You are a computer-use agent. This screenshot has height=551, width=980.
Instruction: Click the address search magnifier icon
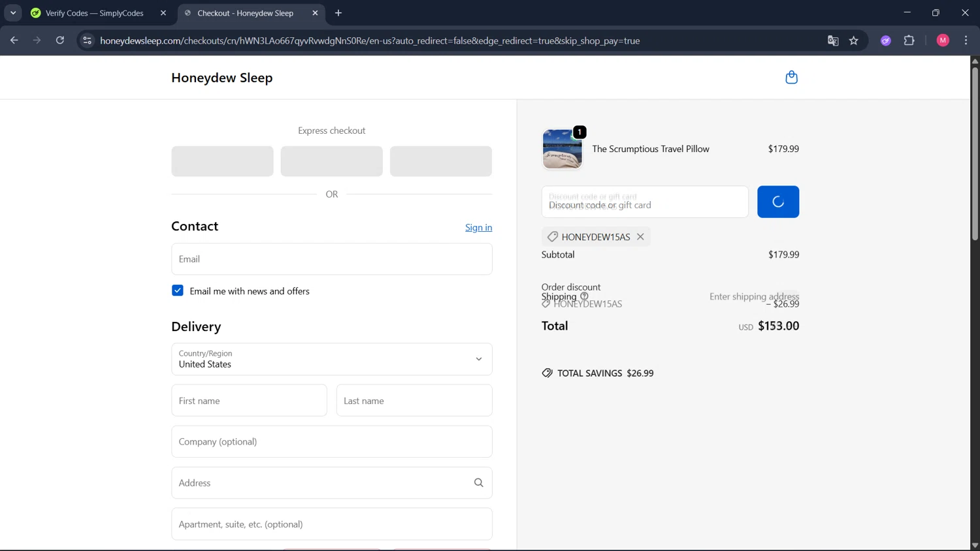pos(479,482)
